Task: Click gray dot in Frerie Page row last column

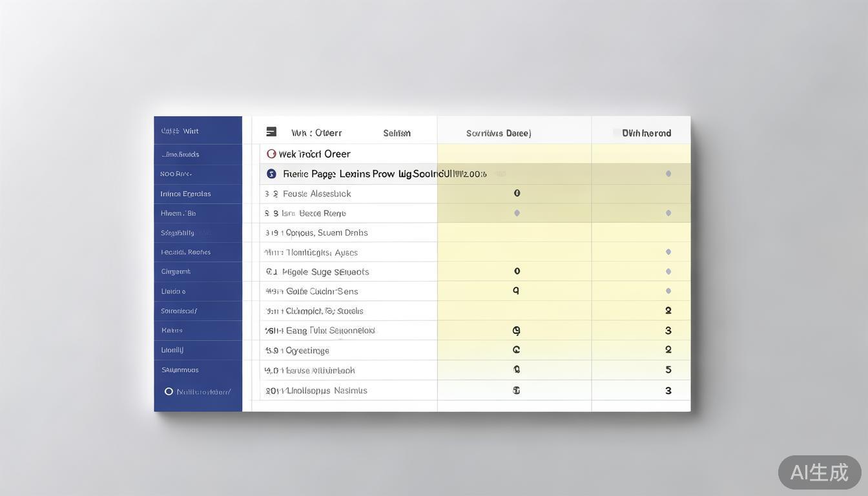Action: coord(668,174)
